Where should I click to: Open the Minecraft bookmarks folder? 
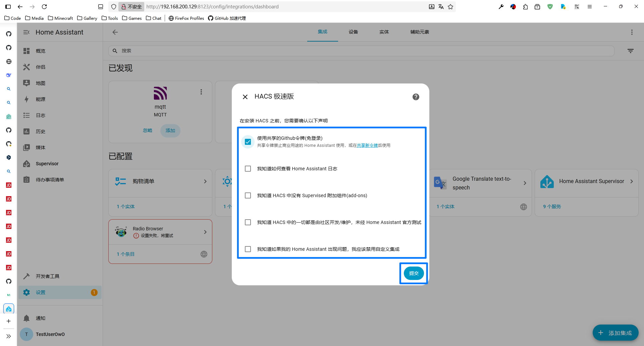pos(60,18)
